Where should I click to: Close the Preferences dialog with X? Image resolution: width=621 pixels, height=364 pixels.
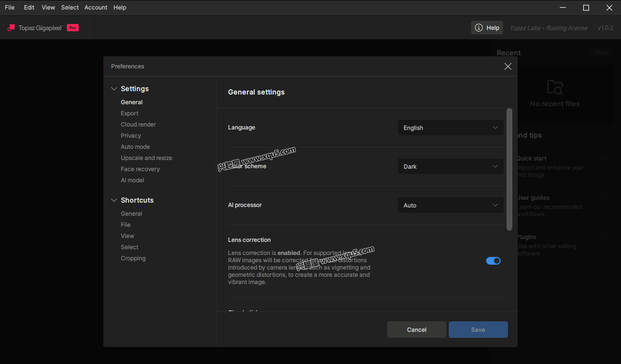point(507,66)
